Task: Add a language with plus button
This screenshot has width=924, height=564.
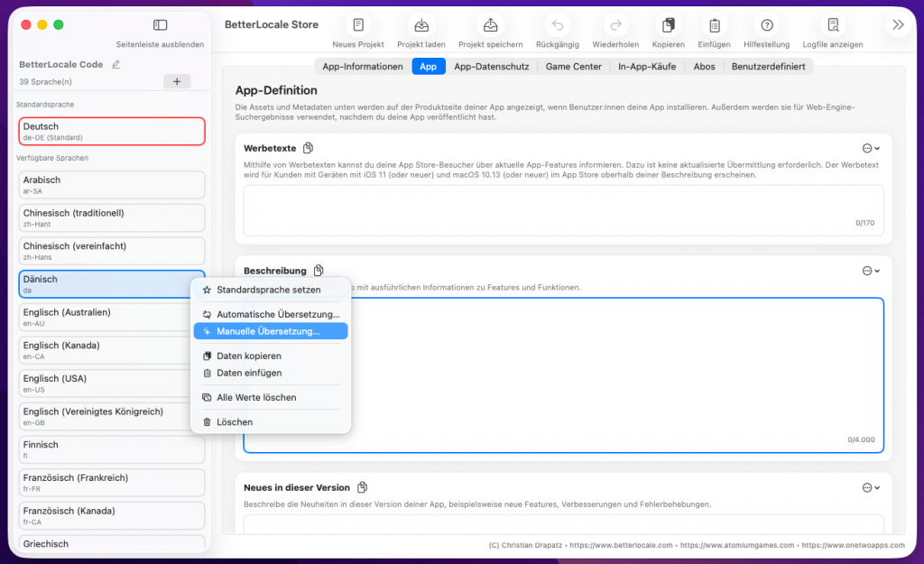Action: pos(176,81)
